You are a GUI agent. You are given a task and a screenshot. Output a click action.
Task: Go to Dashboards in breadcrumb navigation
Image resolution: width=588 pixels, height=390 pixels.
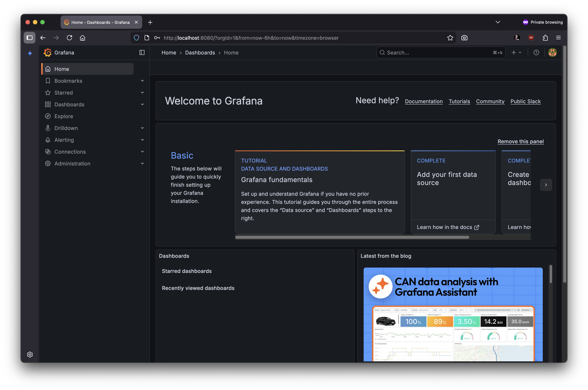tap(200, 53)
